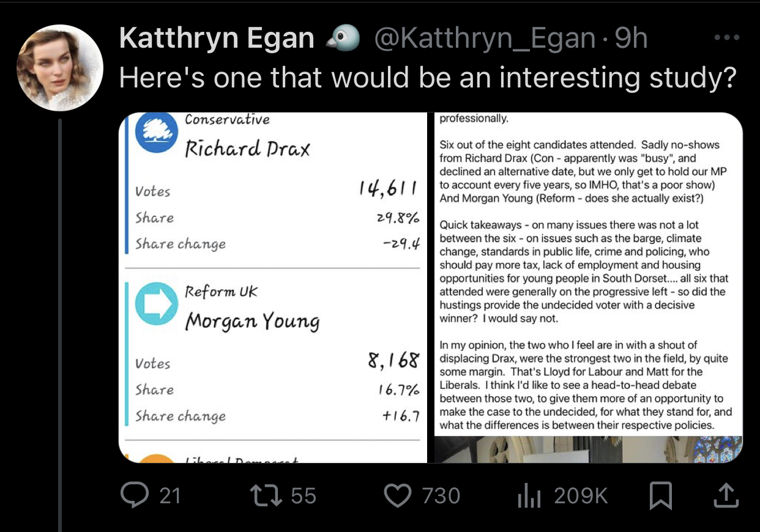Click the 730 likes count

tap(441, 495)
